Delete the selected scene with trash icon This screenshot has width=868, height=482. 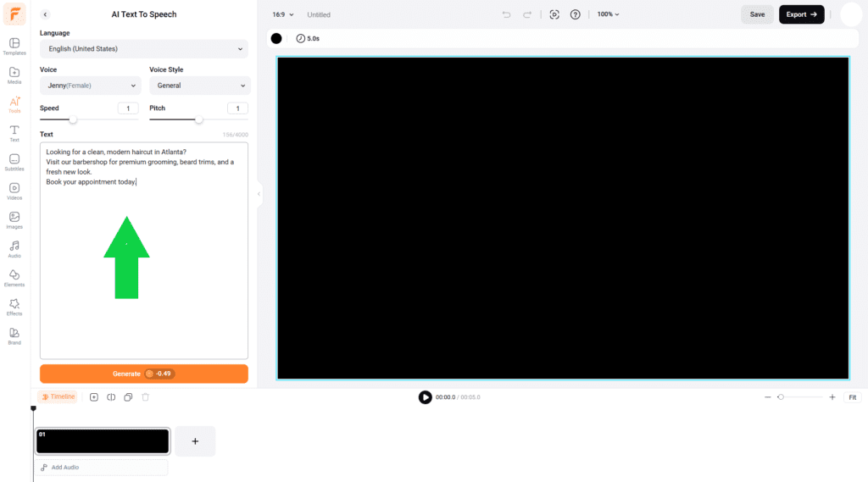tap(146, 397)
